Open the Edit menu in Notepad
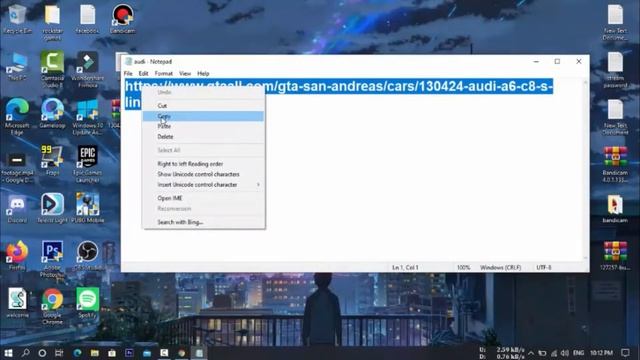This screenshot has height=360, width=640. pyautogui.click(x=143, y=73)
